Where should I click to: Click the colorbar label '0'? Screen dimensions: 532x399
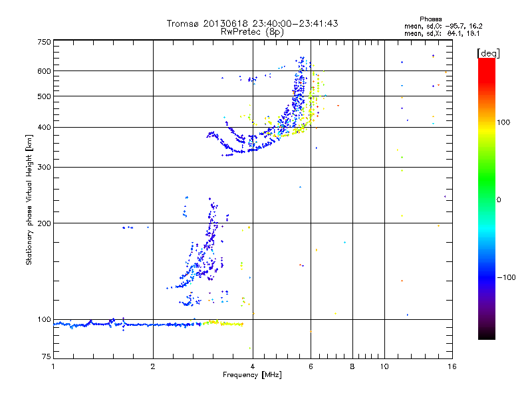(499, 199)
